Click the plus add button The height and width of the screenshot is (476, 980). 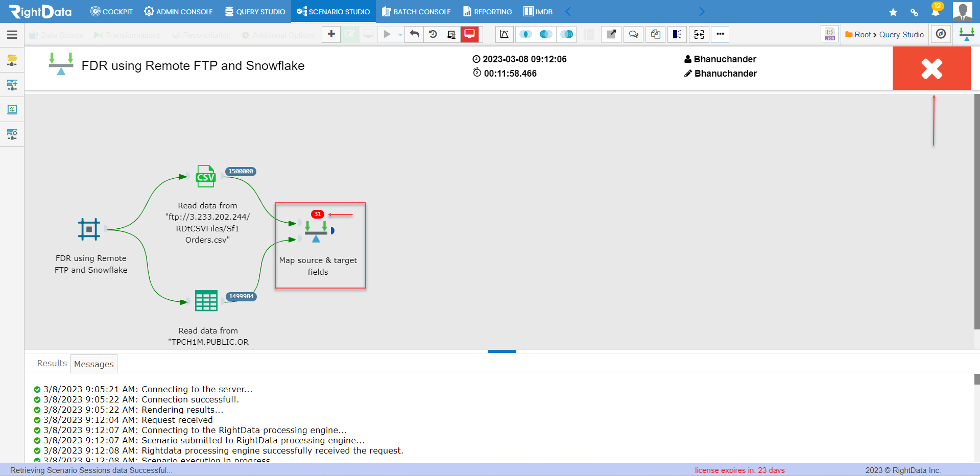click(331, 34)
